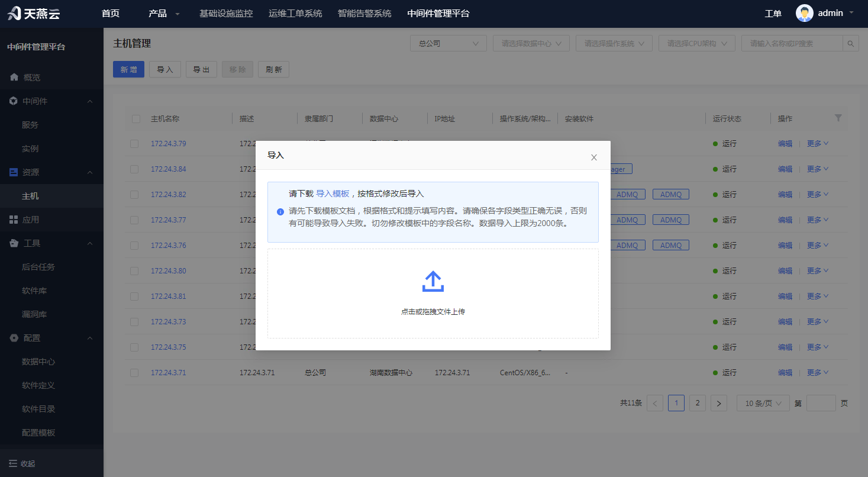The height and width of the screenshot is (477, 868).
Task: Check the row 172.24.3.84 checkbox
Action: tap(134, 169)
